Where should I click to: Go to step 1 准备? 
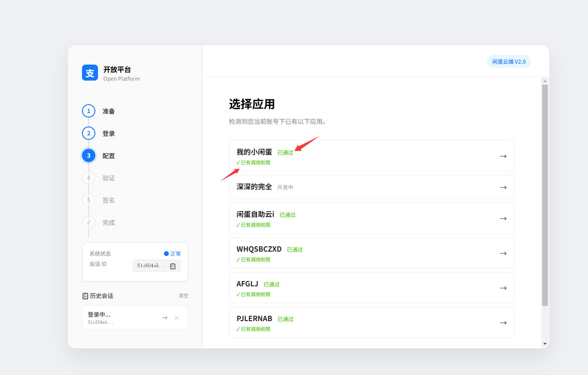point(89,111)
